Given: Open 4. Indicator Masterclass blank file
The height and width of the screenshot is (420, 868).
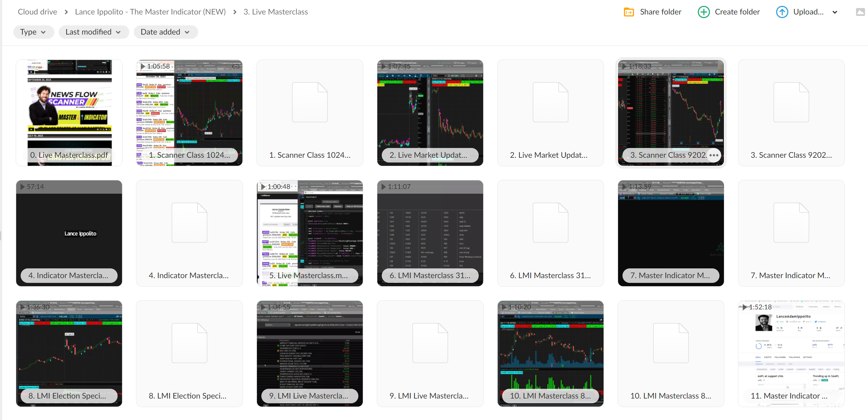Looking at the screenshot, I should click(189, 233).
